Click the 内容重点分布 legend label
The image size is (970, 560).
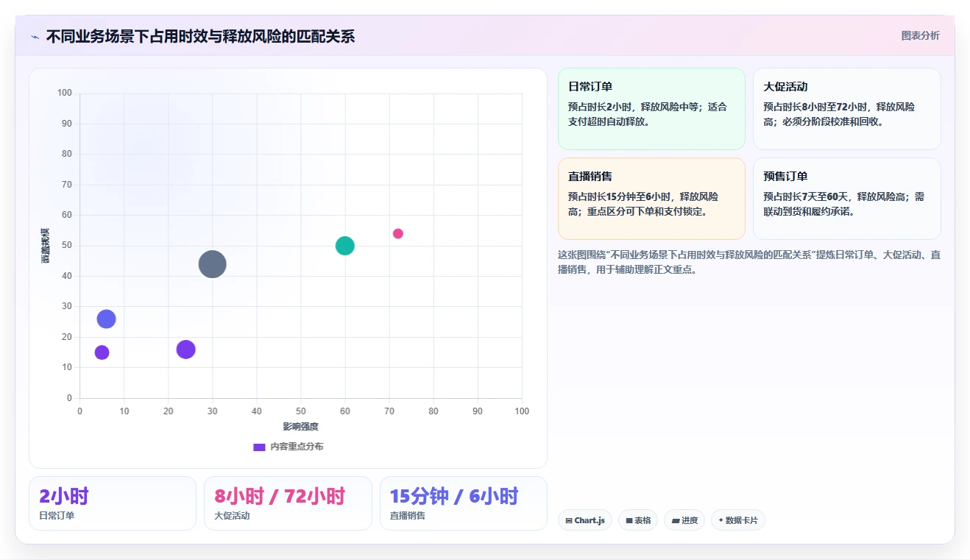coord(297,447)
